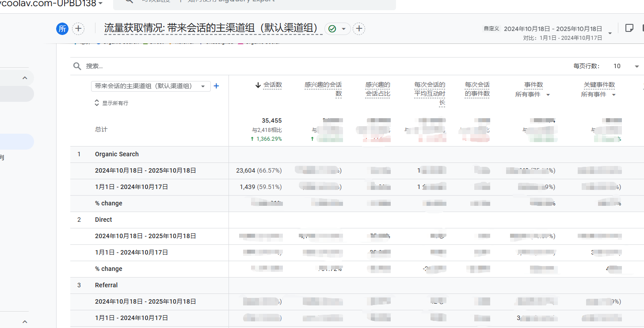Click the magnifier icon in the table search

(77, 66)
